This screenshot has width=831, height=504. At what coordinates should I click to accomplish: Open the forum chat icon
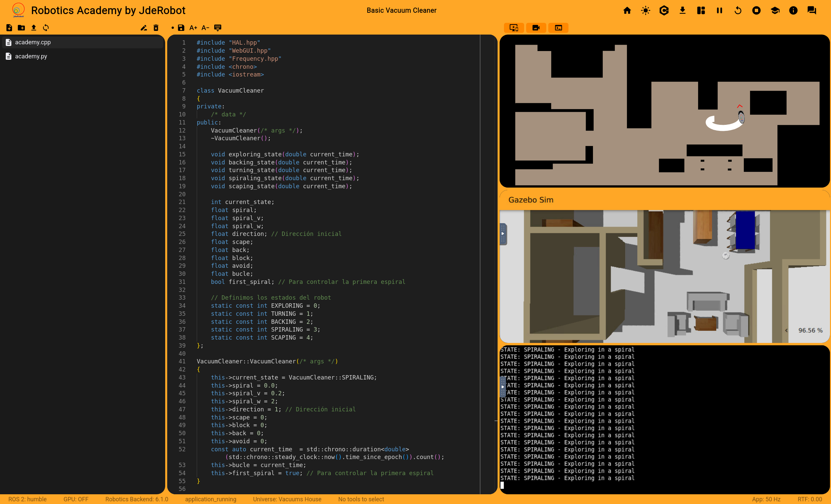click(812, 10)
